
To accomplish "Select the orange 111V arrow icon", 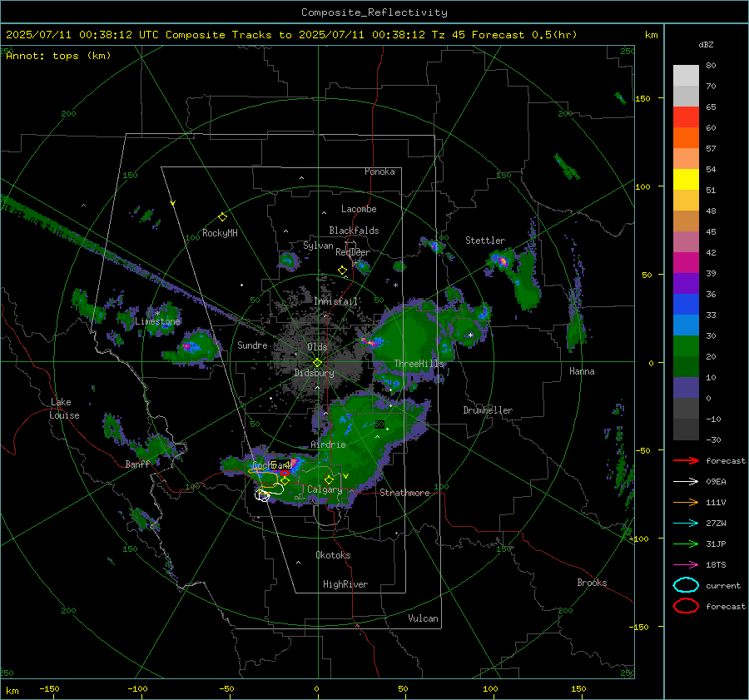I will [x=686, y=502].
